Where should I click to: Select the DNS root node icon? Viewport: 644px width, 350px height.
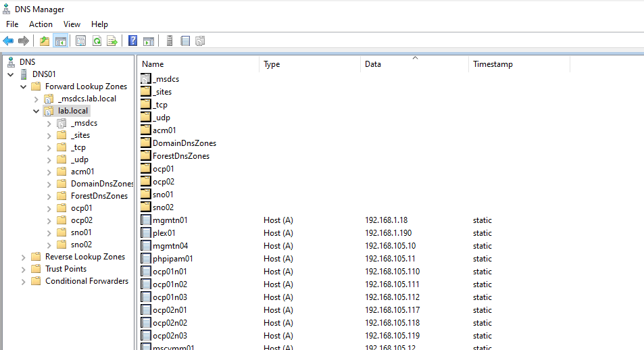point(11,62)
